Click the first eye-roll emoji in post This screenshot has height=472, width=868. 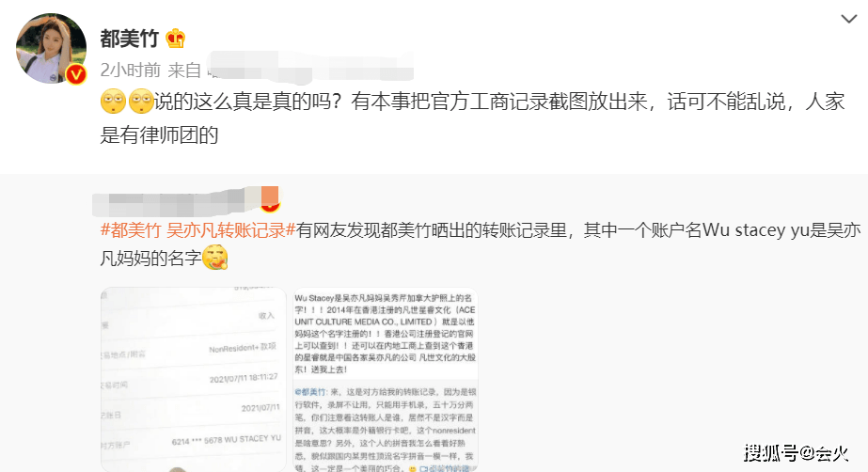coord(114,102)
